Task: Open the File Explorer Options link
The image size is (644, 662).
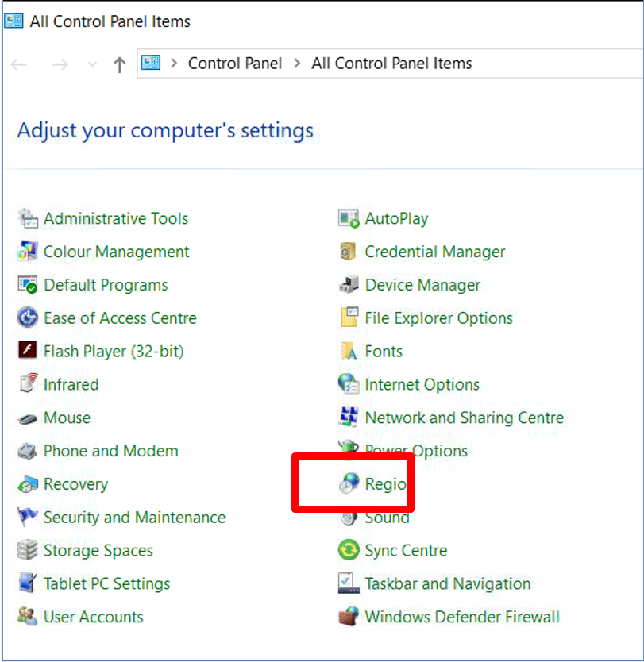Action: pos(438,318)
